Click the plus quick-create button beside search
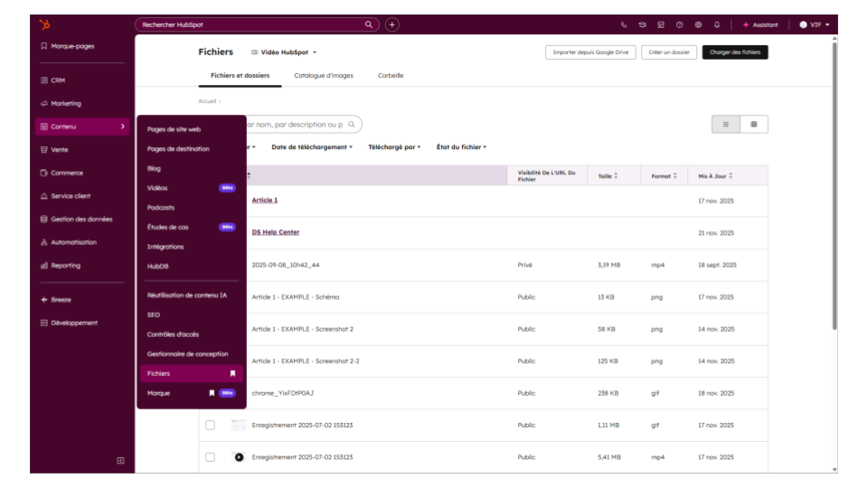 (x=392, y=24)
